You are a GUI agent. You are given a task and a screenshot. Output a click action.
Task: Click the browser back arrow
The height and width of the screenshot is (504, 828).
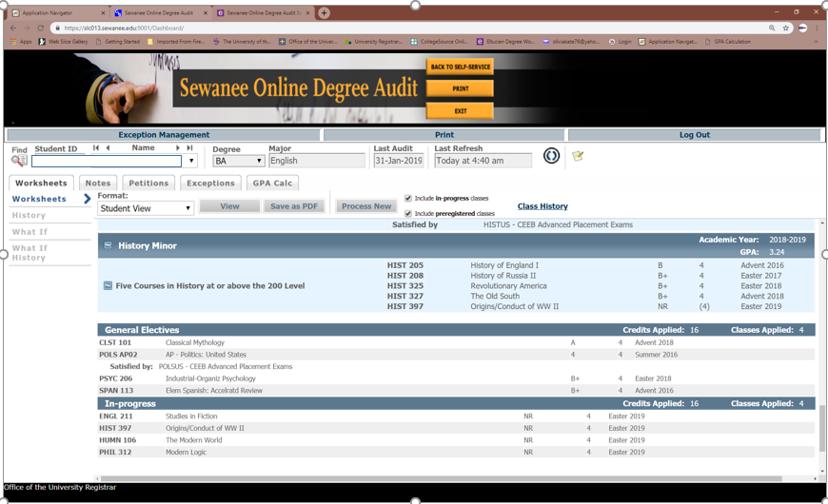[12, 29]
